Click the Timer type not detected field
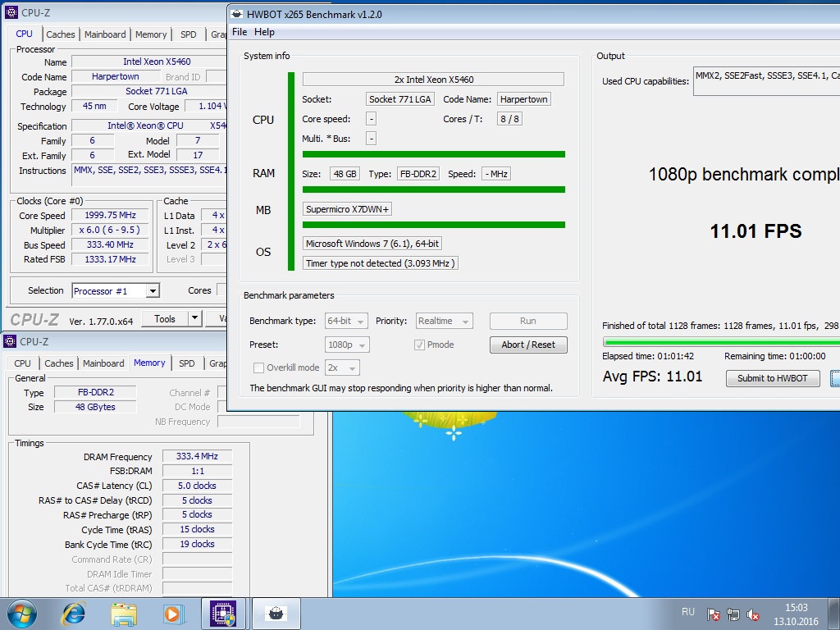This screenshot has width=840, height=630. pos(381,263)
